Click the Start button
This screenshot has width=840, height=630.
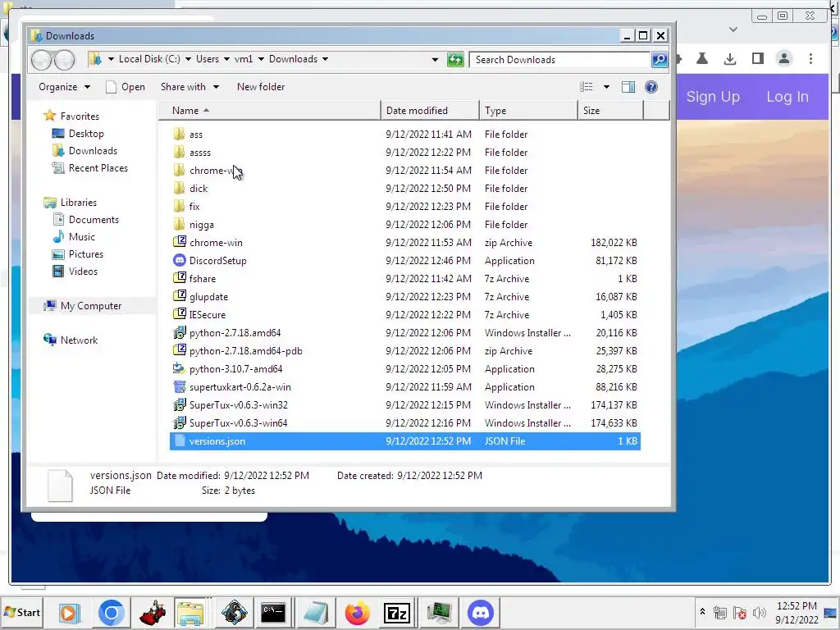pos(22,612)
